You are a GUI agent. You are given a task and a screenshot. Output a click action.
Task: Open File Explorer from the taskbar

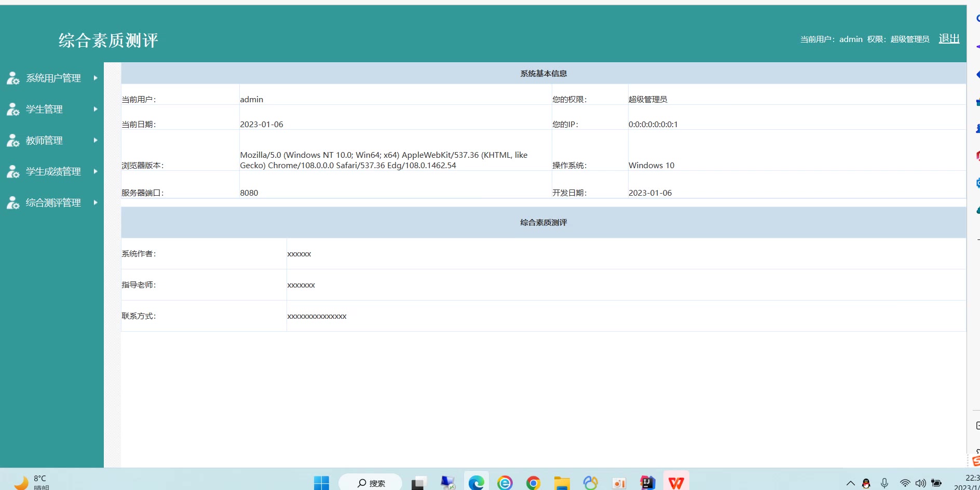point(562,483)
